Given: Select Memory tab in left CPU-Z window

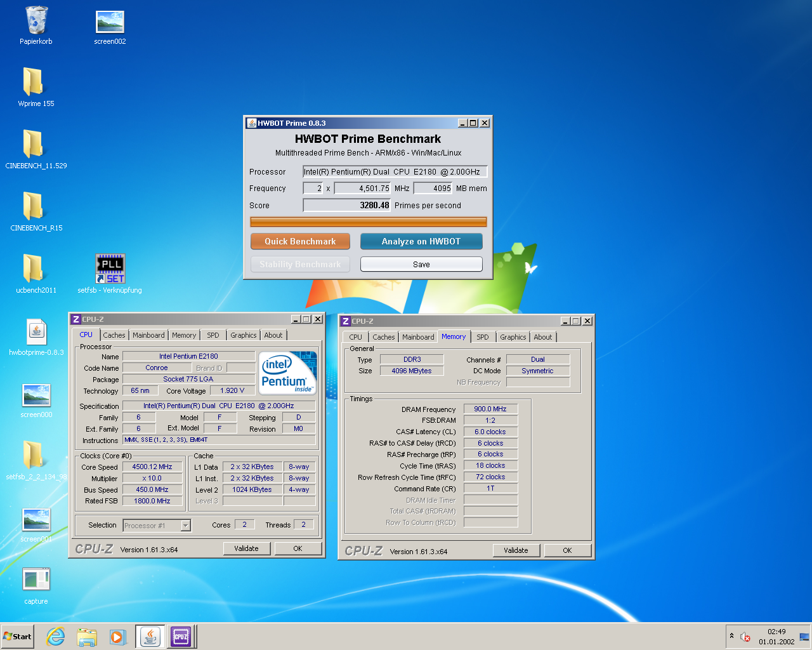Looking at the screenshot, I should pos(184,335).
